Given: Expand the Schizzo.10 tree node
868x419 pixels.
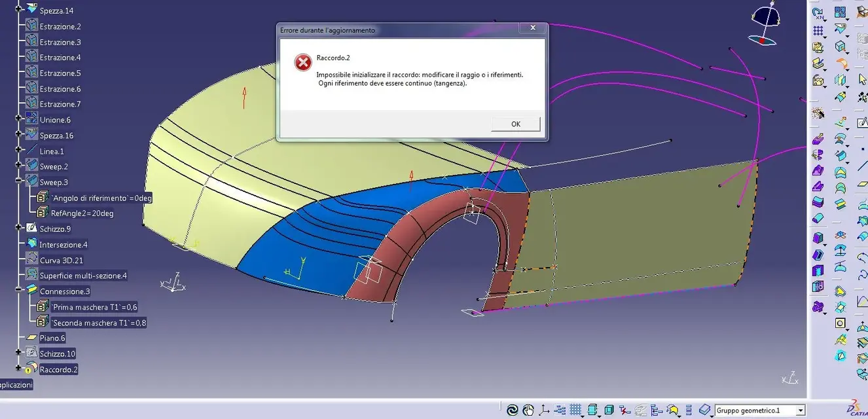Looking at the screenshot, I should click(18, 353).
